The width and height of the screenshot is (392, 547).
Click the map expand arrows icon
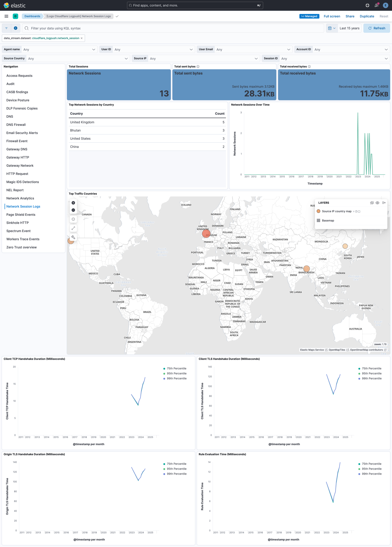(73, 228)
